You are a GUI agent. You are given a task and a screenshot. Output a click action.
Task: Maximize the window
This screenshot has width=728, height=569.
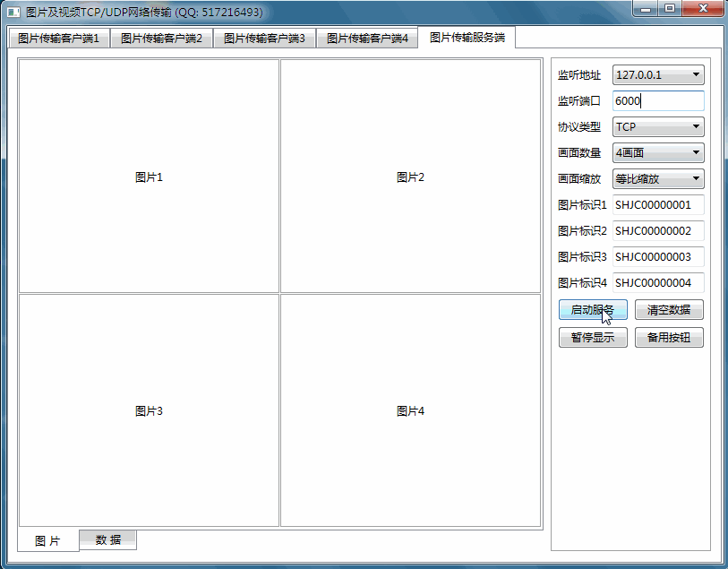[x=670, y=8]
